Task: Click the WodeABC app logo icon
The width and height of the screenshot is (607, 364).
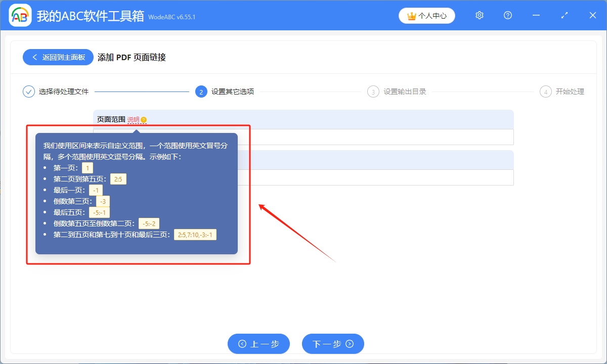Action: coord(19,15)
